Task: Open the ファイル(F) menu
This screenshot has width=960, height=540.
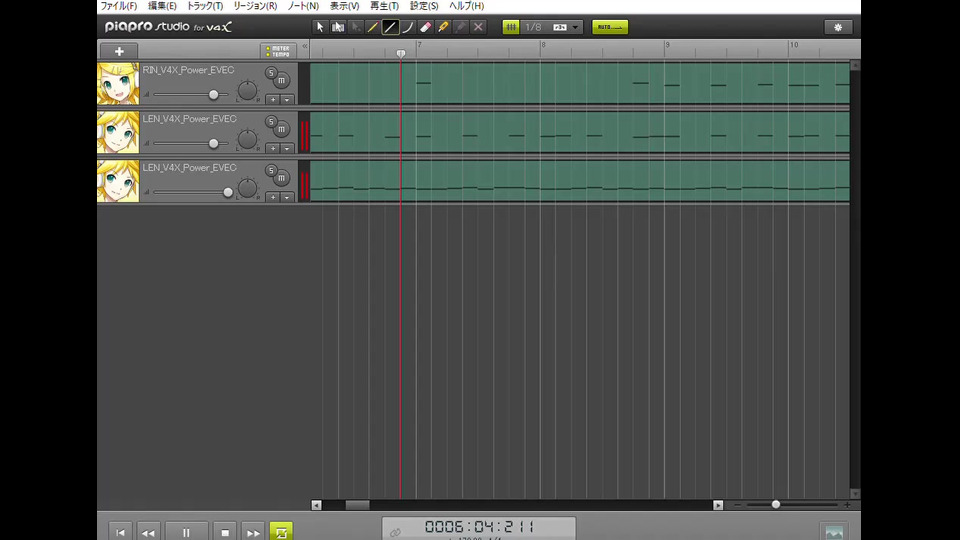Action: 119,6
